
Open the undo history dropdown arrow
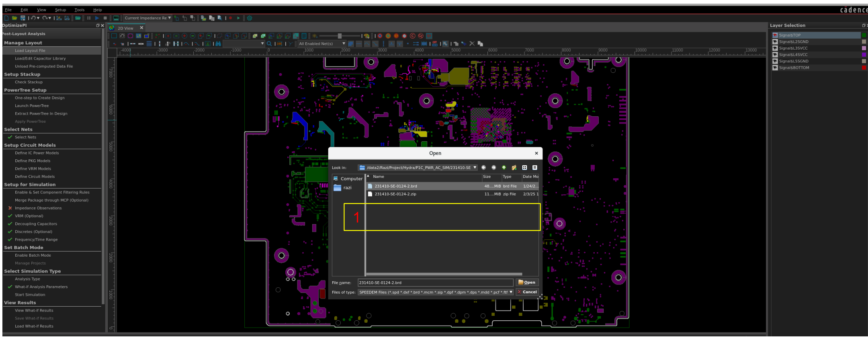pyautogui.click(x=38, y=18)
